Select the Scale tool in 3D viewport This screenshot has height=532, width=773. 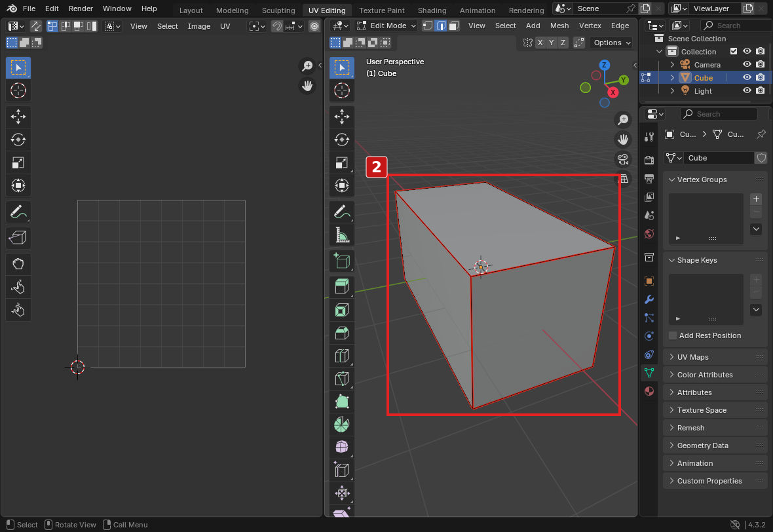pos(342,162)
